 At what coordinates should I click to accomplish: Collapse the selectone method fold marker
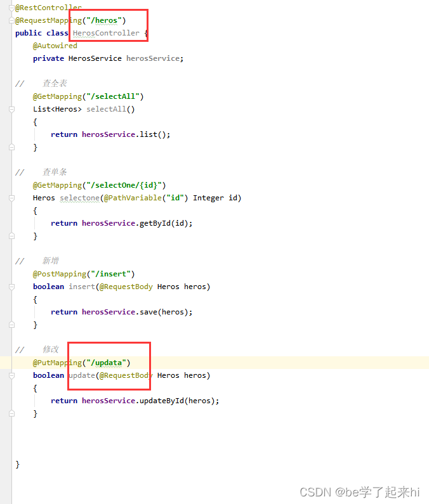pyautogui.click(x=11, y=198)
